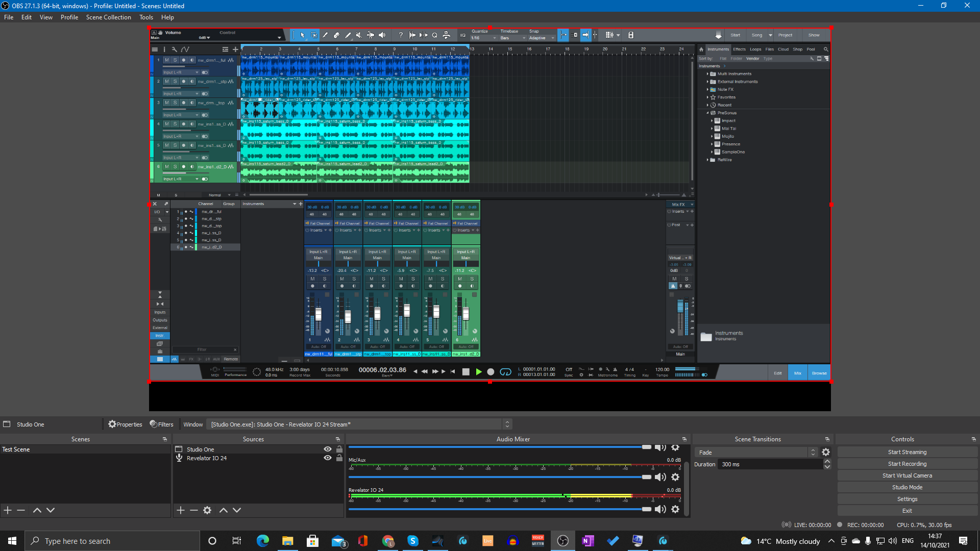
Task: Toggle Studio Mode in Controls
Action: 907,487
